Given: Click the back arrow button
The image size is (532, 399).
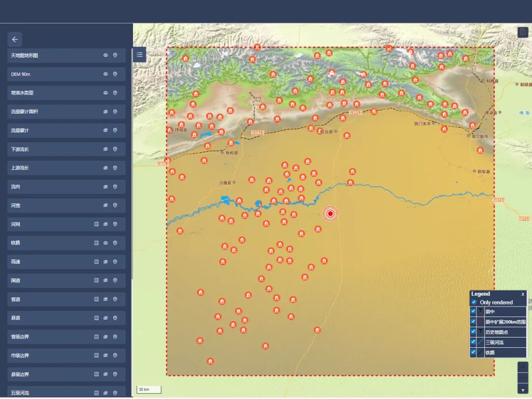Looking at the screenshot, I should coord(15,39).
